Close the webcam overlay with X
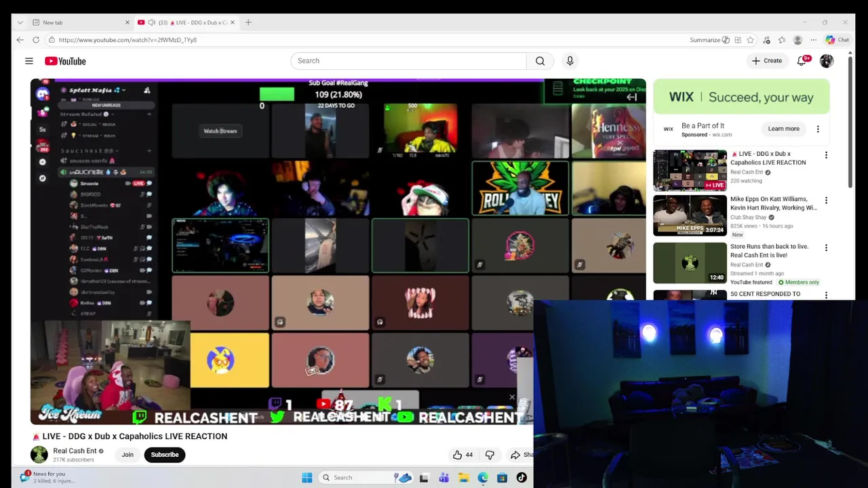The width and height of the screenshot is (868, 488). tap(512, 398)
